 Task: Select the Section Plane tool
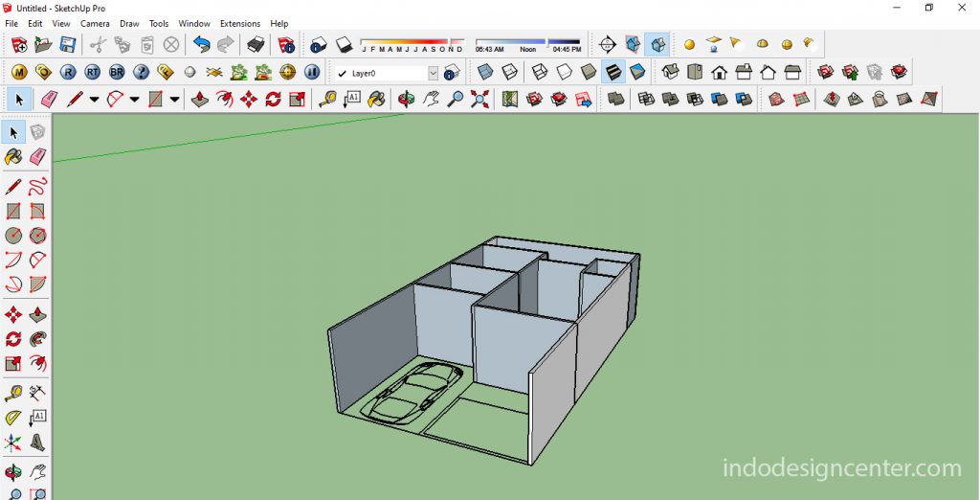click(x=607, y=44)
